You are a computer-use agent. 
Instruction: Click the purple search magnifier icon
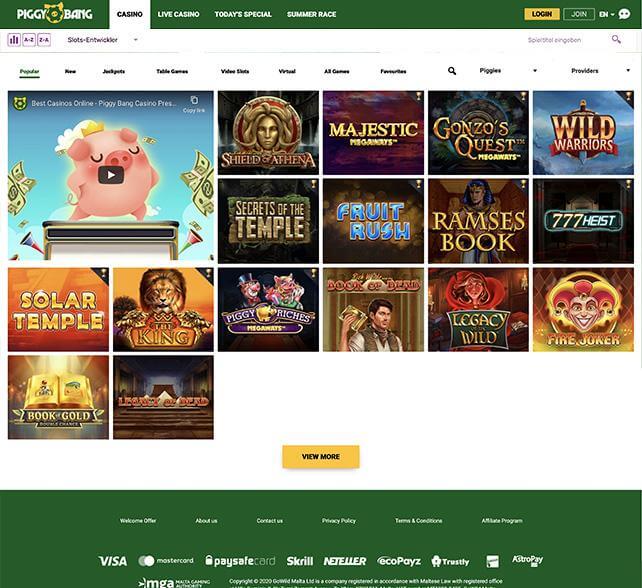point(616,39)
